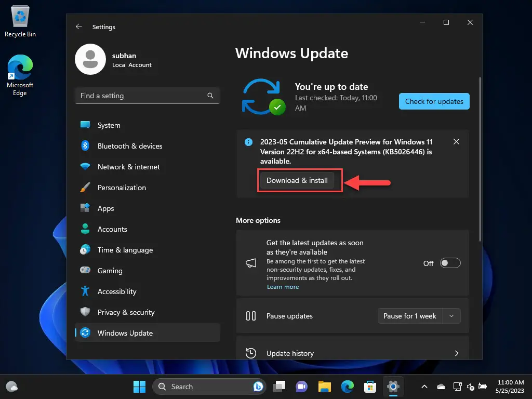Click the Pause updates icon
The image size is (532, 399).
(251, 316)
